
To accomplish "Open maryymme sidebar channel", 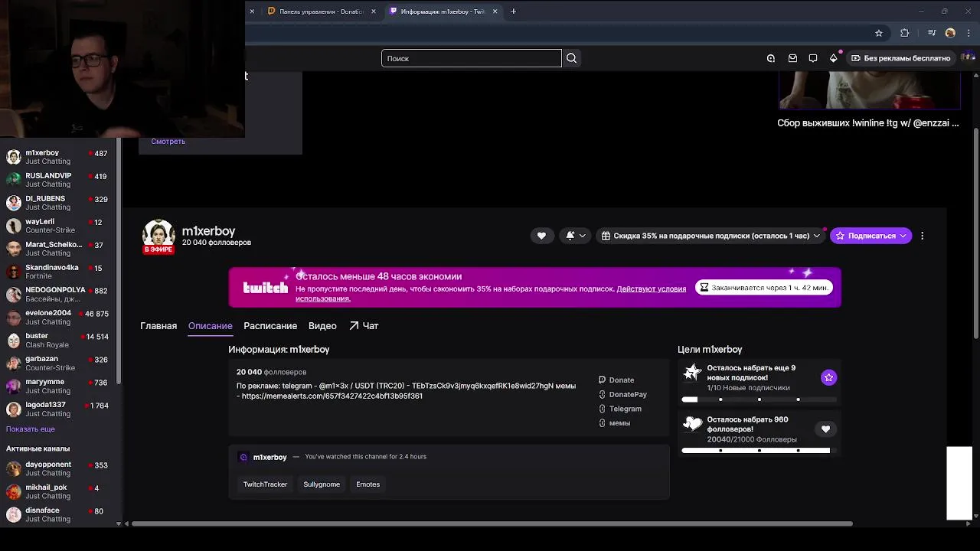I will (58, 386).
